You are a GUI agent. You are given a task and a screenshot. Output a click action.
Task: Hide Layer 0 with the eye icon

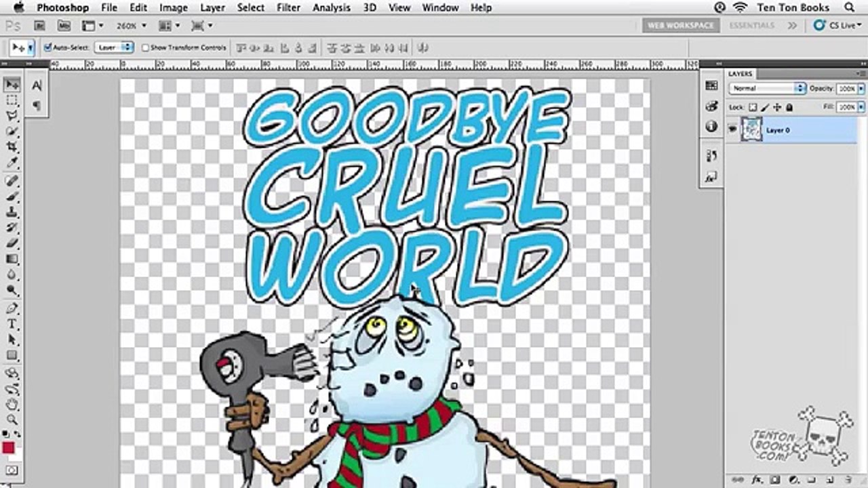732,129
